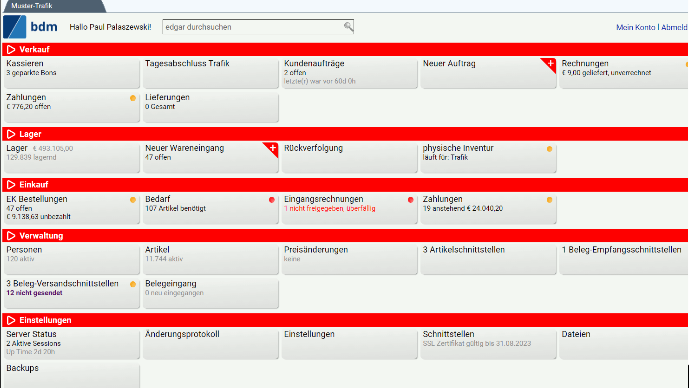Click the red plus on Neuer Auftrag
Screen dimensions: 689x388
(550, 64)
